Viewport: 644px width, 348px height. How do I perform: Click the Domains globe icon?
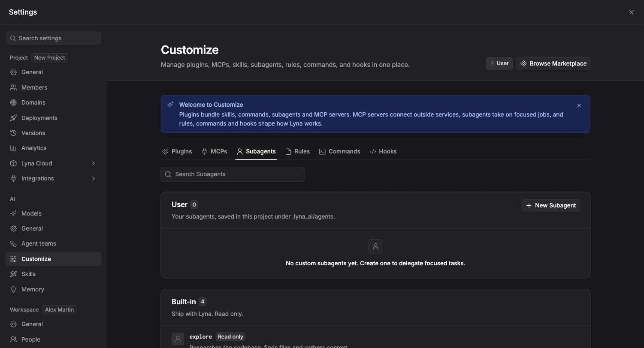13,102
